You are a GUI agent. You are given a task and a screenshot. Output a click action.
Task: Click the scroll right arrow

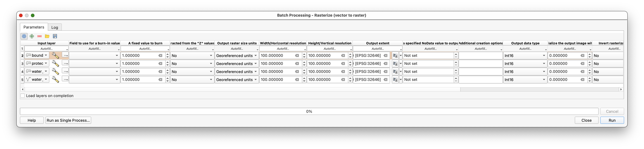[621, 89]
